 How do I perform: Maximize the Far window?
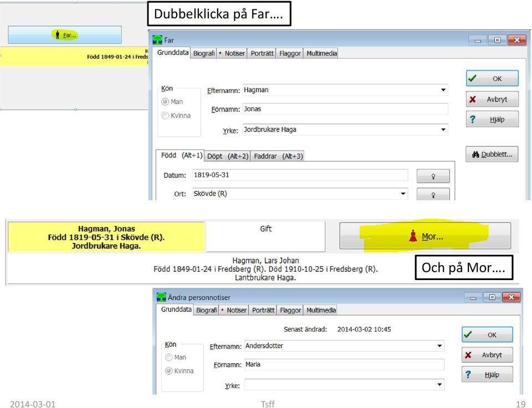tap(497, 40)
